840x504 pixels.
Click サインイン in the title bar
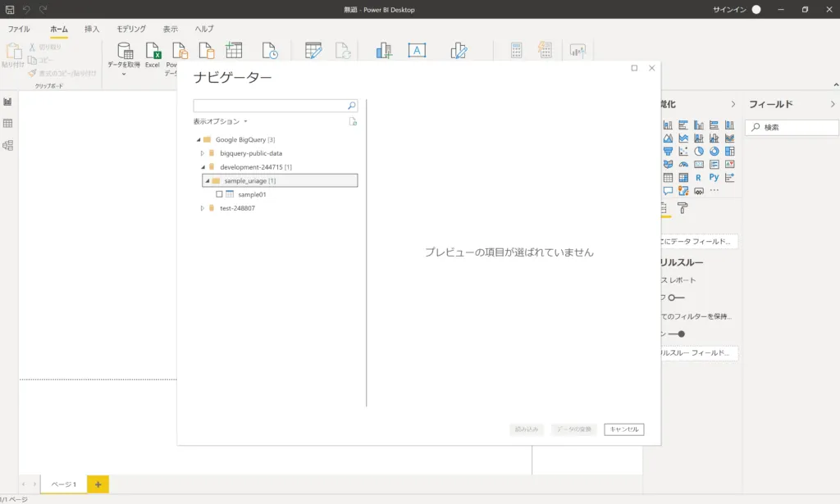729,10
